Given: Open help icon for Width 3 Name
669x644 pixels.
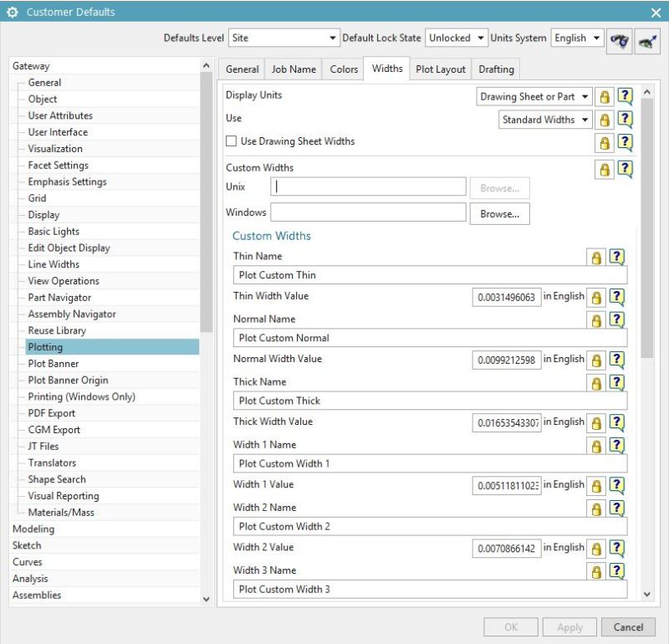Looking at the screenshot, I should point(617,570).
